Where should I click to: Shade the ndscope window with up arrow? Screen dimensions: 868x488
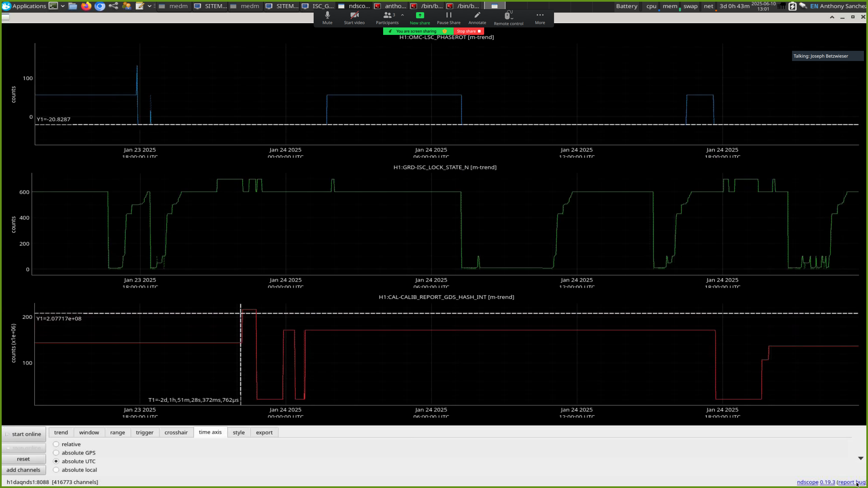832,17
